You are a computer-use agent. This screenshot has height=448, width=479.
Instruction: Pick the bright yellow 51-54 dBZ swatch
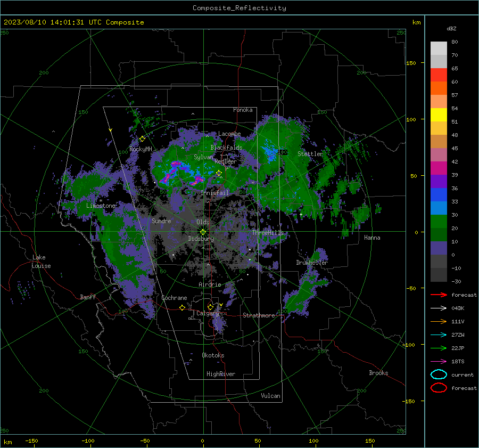pos(439,115)
